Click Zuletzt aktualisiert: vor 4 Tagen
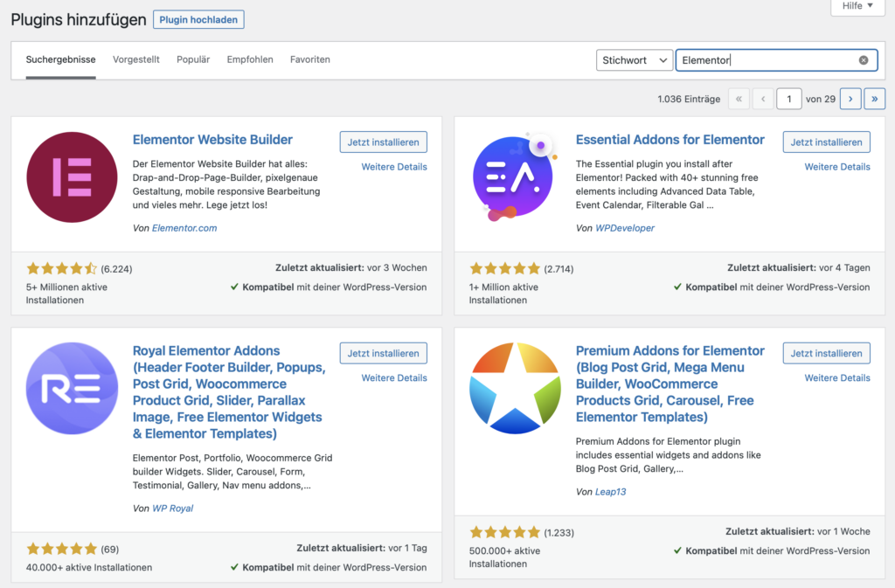895x588 pixels. click(799, 267)
